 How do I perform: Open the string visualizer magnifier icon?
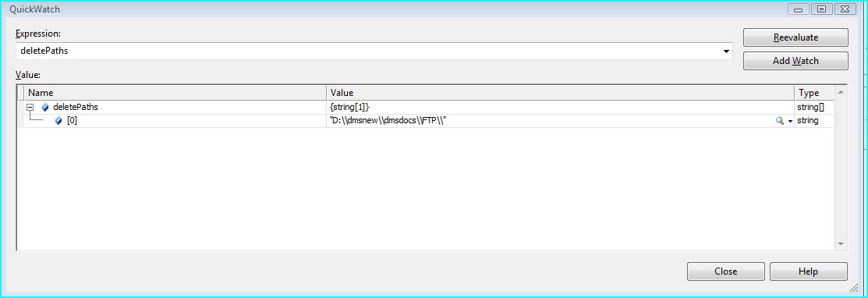coord(779,121)
